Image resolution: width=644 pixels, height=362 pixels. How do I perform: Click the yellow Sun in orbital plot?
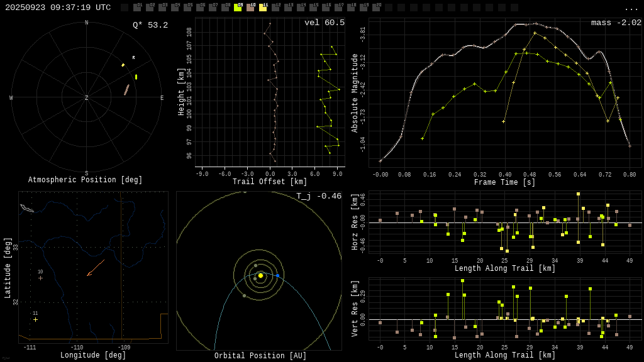[x=260, y=275]
